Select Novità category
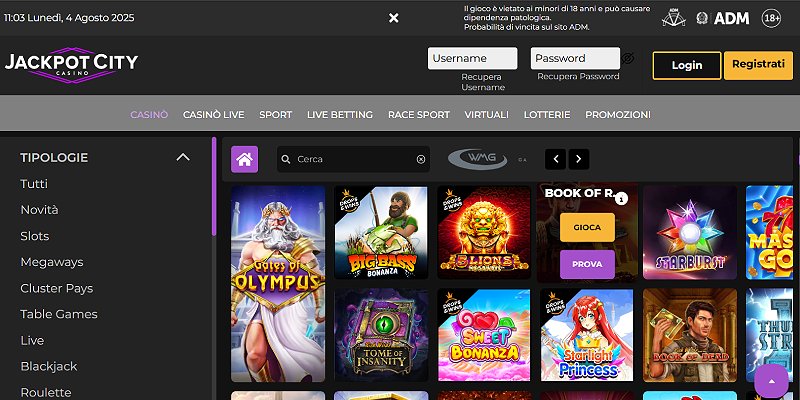The height and width of the screenshot is (400, 800). pos(39,210)
